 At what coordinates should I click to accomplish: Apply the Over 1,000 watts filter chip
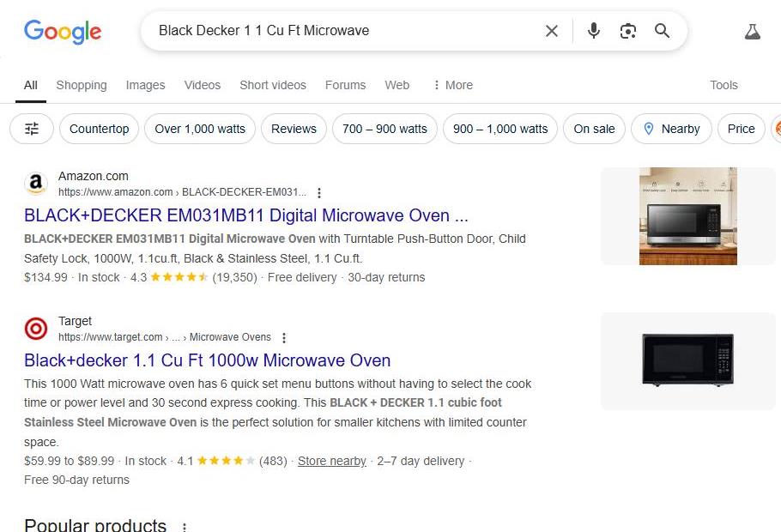(200, 129)
